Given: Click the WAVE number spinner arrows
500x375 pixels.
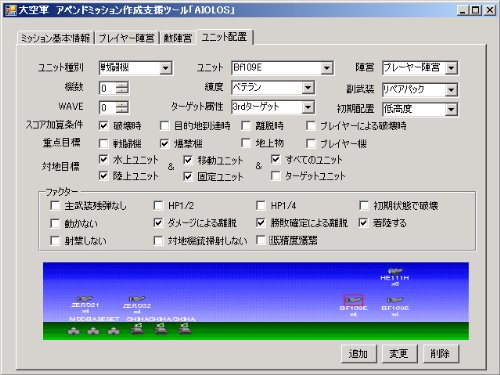Looking at the screenshot, I should [x=122, y=108].
